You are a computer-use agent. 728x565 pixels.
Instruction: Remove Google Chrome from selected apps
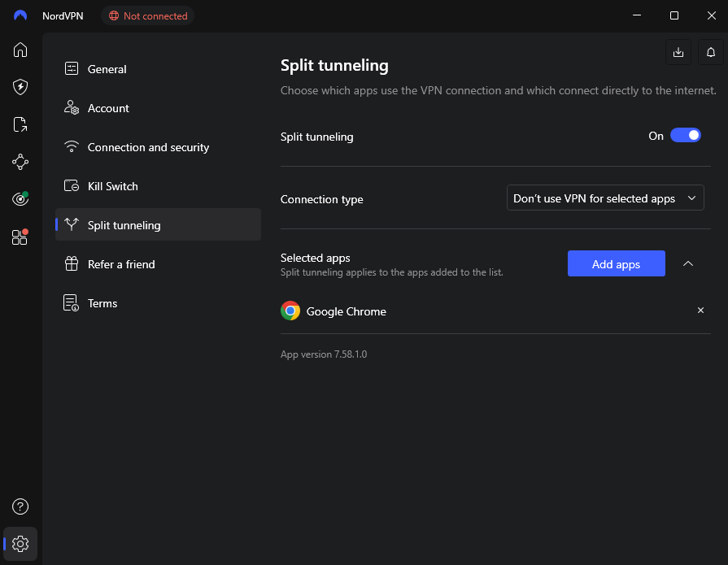700,311
